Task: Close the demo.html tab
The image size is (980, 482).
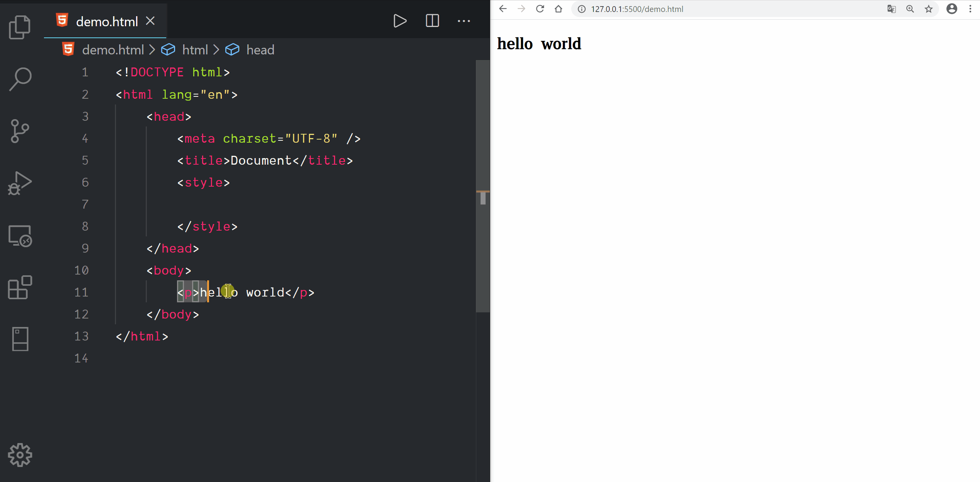Action: point(150,21)
